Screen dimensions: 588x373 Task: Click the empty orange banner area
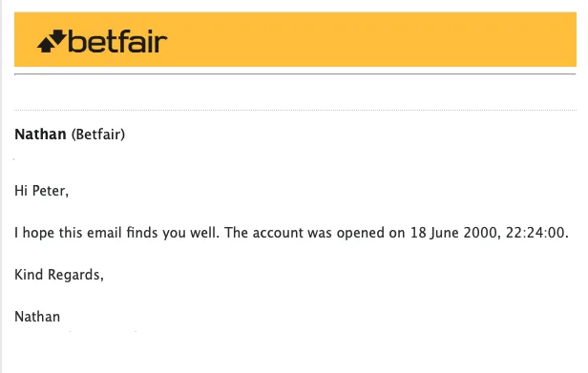[371, 39]
